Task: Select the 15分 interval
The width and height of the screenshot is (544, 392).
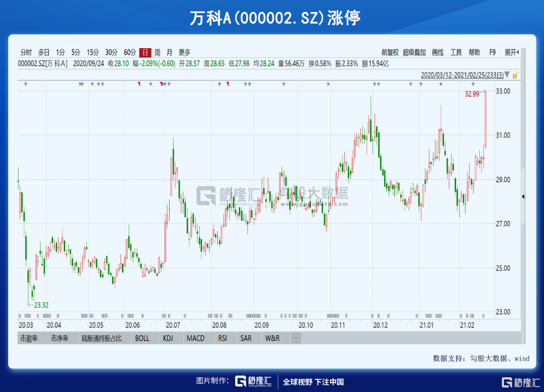Action: coord(92,53)
